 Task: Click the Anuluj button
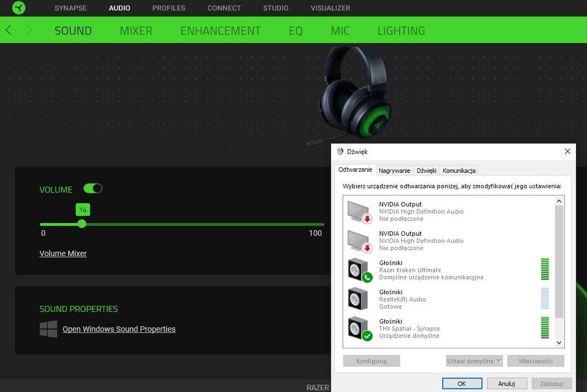(x=506, y=383)
